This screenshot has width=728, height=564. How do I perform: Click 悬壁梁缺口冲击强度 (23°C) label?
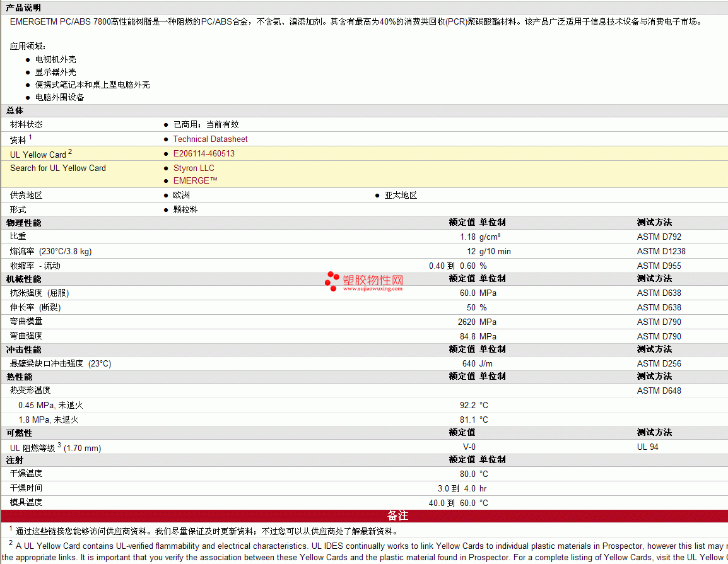(61, 363)
